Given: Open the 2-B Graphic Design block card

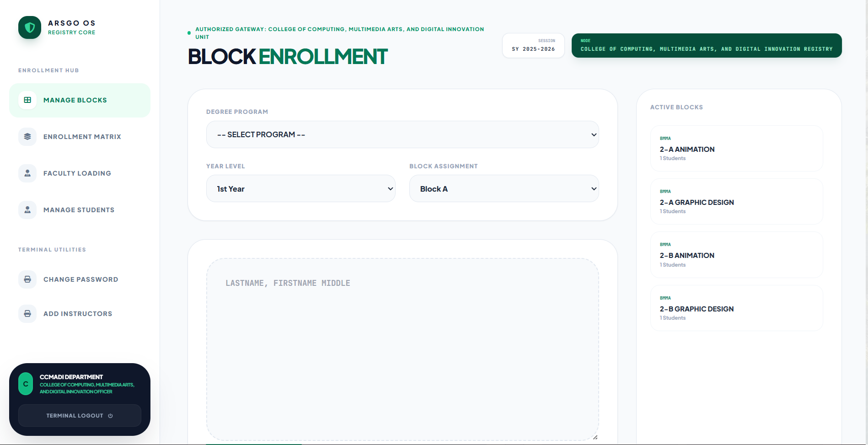Looking at the screenshot, I should 736,308.
